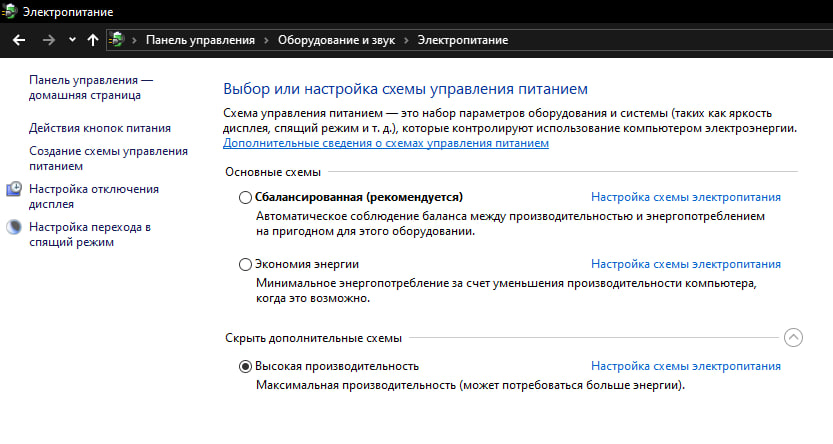Open Действия кнопок питания link
The image size is (833, 444).
click(100, 128)
